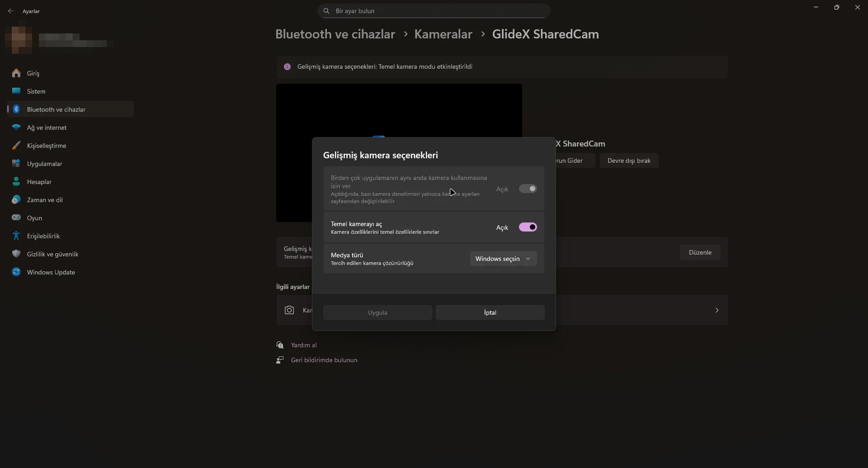The image size is (868, 468).
Task: Click the back arrow next to Ayarlar
Action: (11, 10)
